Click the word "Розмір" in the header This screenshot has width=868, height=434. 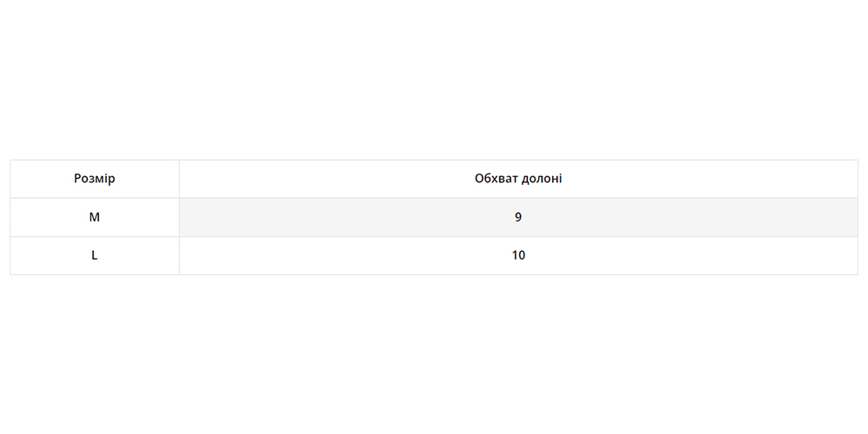[x=95, y=179]
